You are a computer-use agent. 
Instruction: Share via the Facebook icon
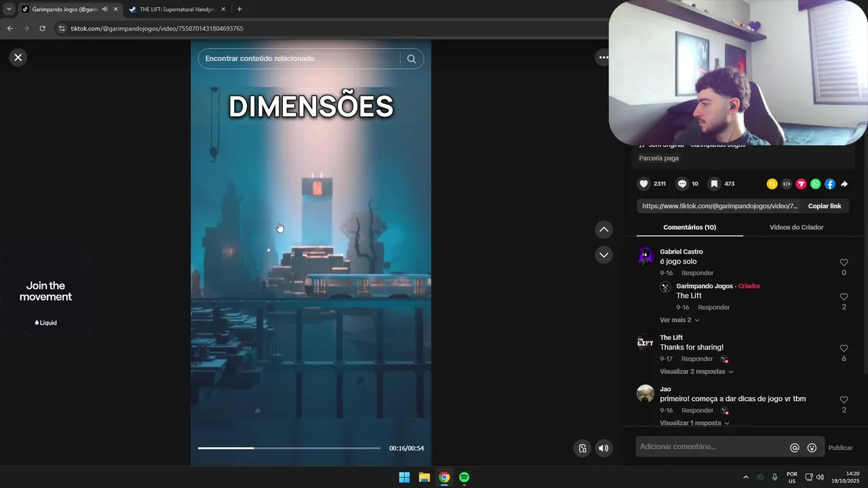(830, 184)
